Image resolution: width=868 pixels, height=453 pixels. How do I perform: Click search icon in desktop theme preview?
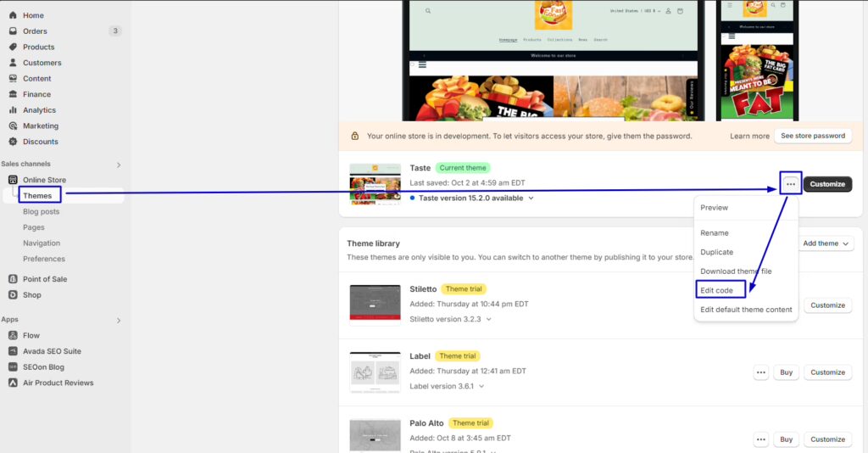[x=428, y=10]
